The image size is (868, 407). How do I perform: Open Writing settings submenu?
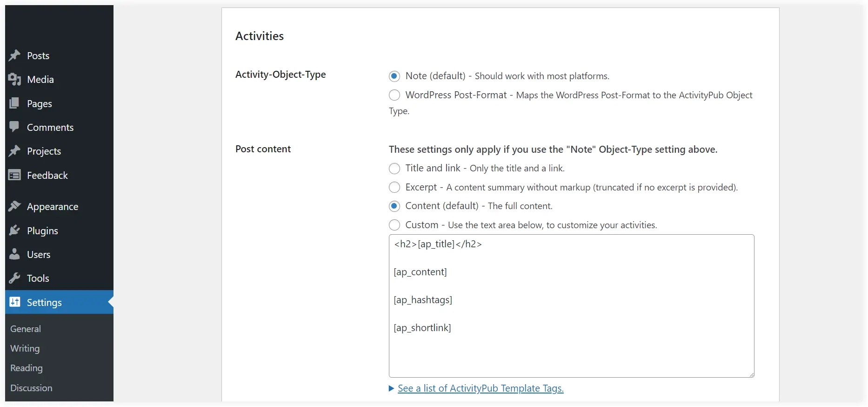[x=25, y=348]
